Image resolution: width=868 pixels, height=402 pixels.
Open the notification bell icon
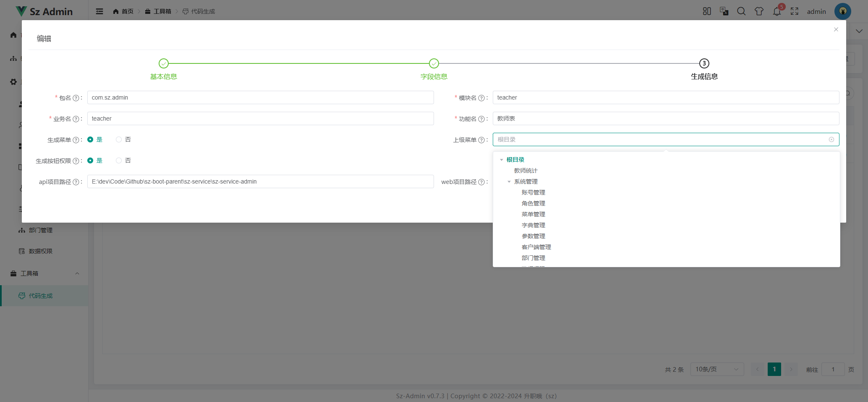(x=777, y=11)
